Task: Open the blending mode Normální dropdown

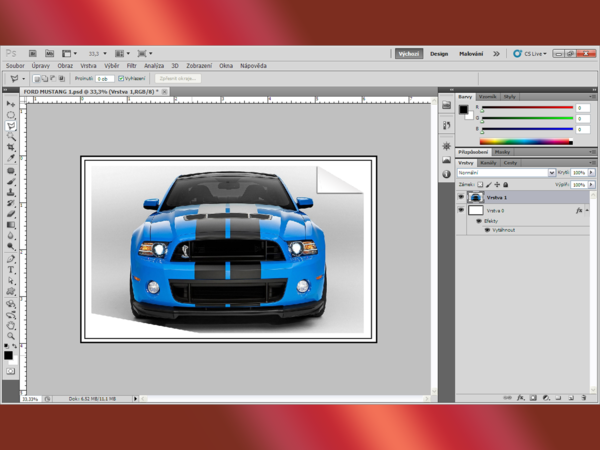Action: [x=505, y=173]
